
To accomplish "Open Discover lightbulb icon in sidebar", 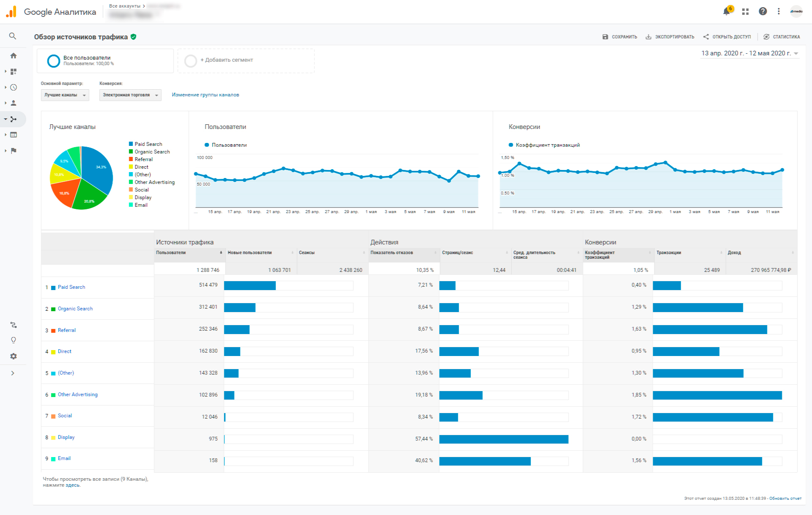I will 14,340.
